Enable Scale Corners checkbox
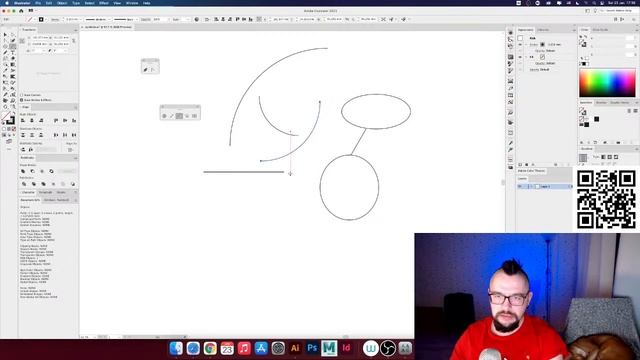 point(22,95)
